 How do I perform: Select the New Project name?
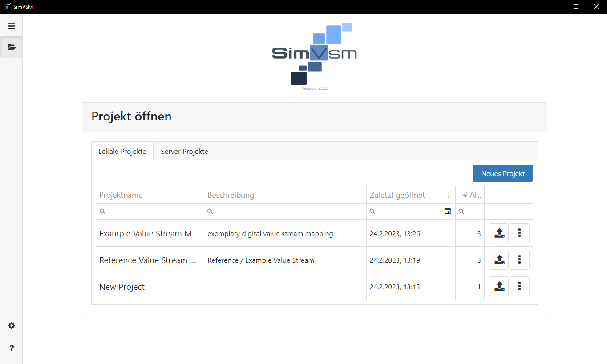[122, 287]
